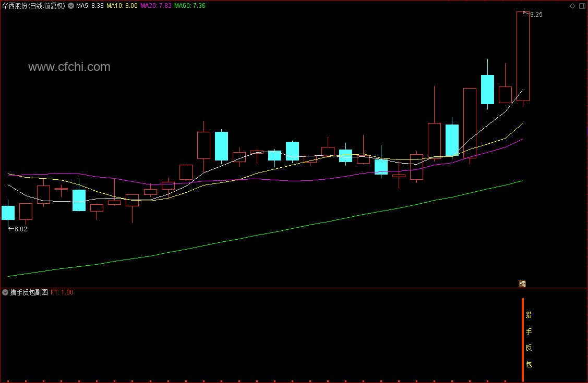Click the FT: 1.00 value label
This screenshot has height=383, width=588.
point(62,292)
